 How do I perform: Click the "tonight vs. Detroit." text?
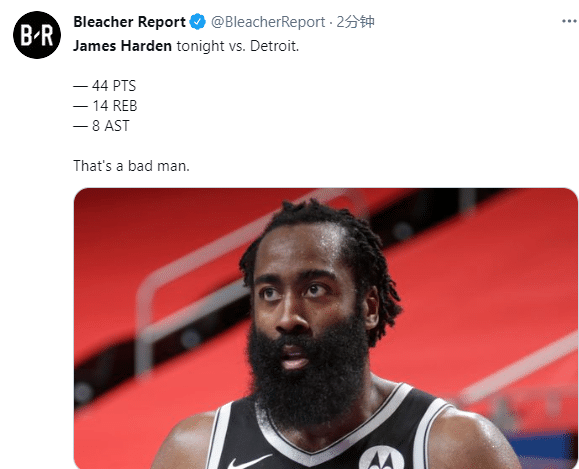238,46
